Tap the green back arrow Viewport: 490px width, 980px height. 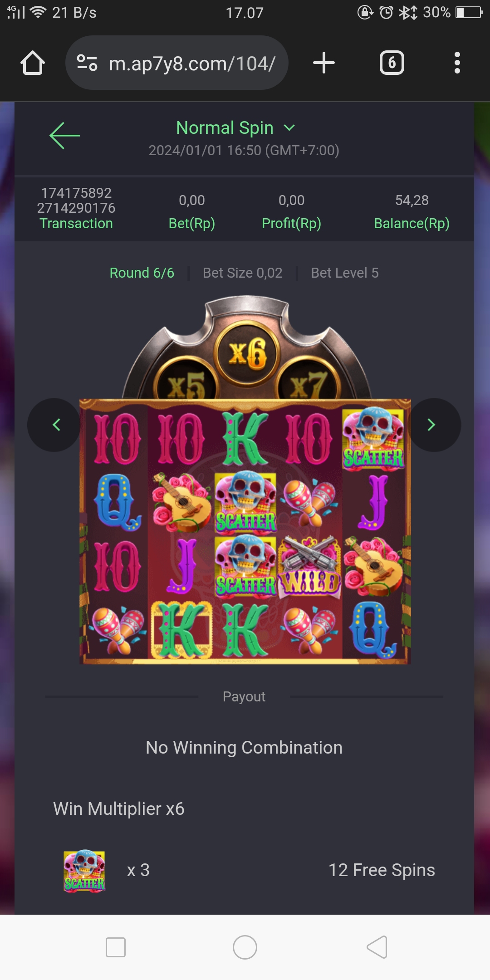point(64,135)
